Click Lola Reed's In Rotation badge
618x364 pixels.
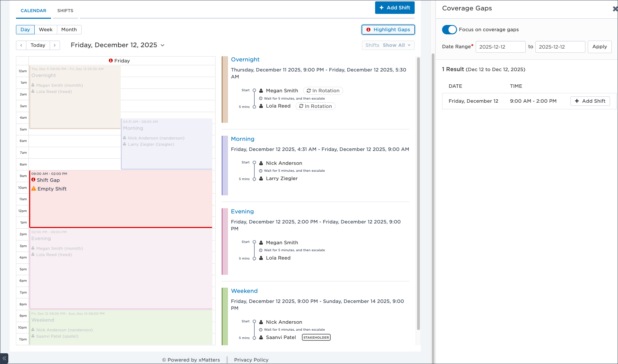(315, 107)
